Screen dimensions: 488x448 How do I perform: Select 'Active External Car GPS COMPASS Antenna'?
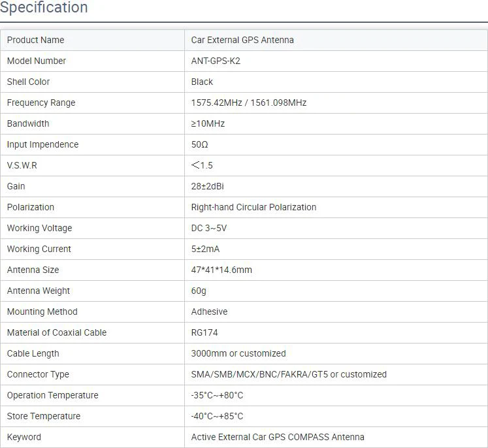[x=278, y=437]
